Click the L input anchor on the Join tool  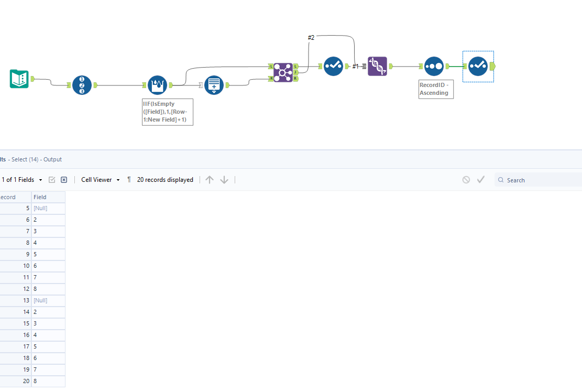[x=271, y=67]
